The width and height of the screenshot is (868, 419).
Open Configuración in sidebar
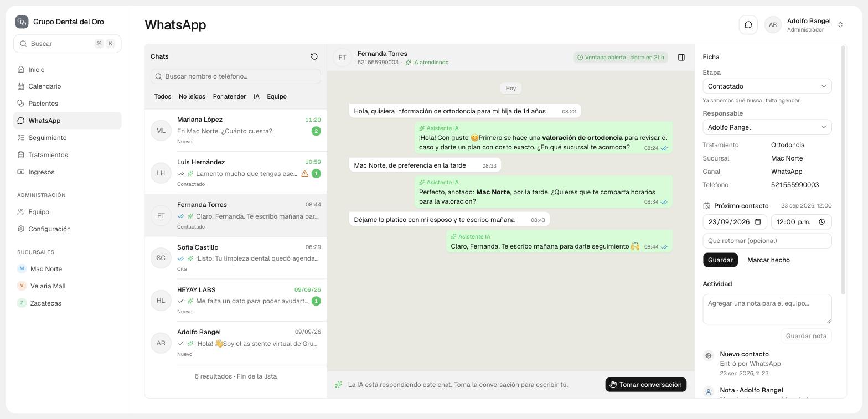click(x=68, y=229)
